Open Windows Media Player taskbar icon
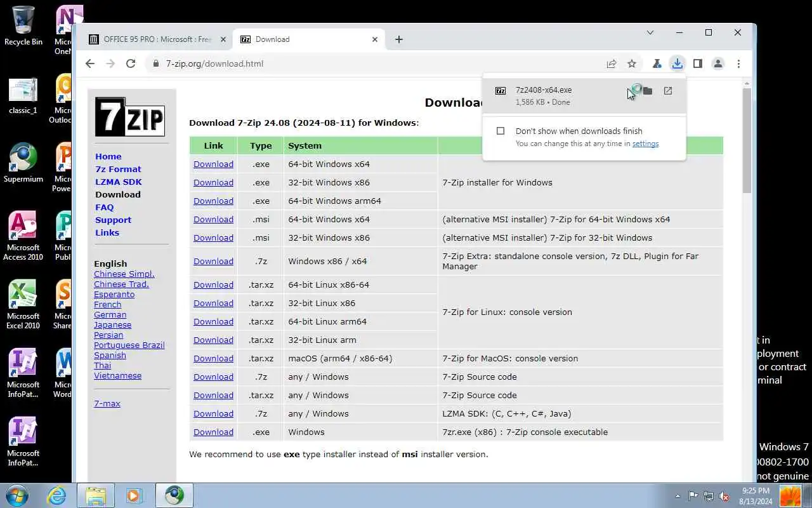The height and width of the screenshot is (508, 812). tap(134, 495)
